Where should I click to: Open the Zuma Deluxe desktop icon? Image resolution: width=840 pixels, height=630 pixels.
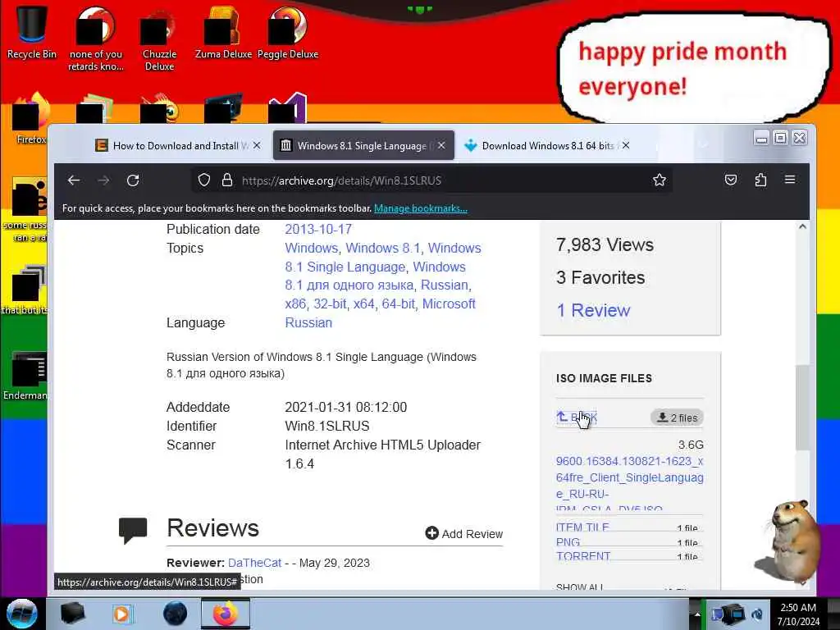[223, 33]
